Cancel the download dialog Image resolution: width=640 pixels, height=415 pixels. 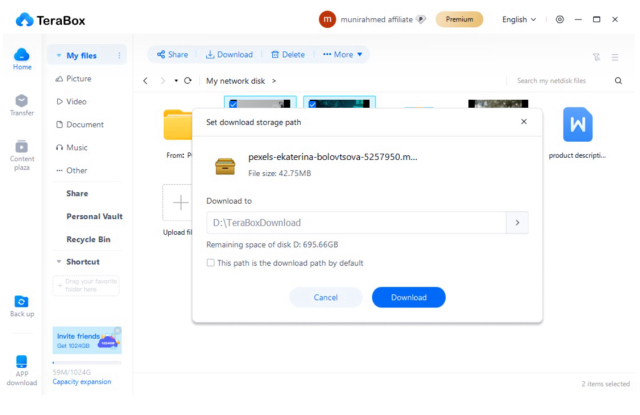(x=326, y=297)
